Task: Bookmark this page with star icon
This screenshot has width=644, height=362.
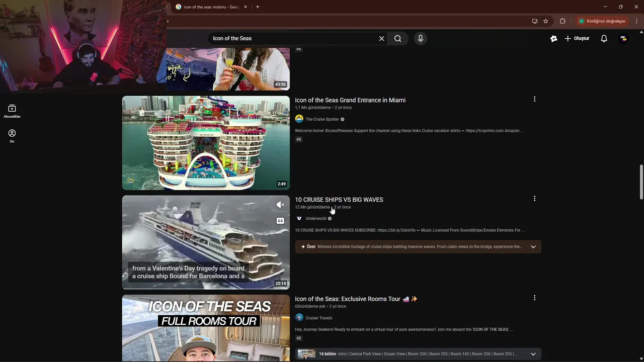Action: (546, 21)
